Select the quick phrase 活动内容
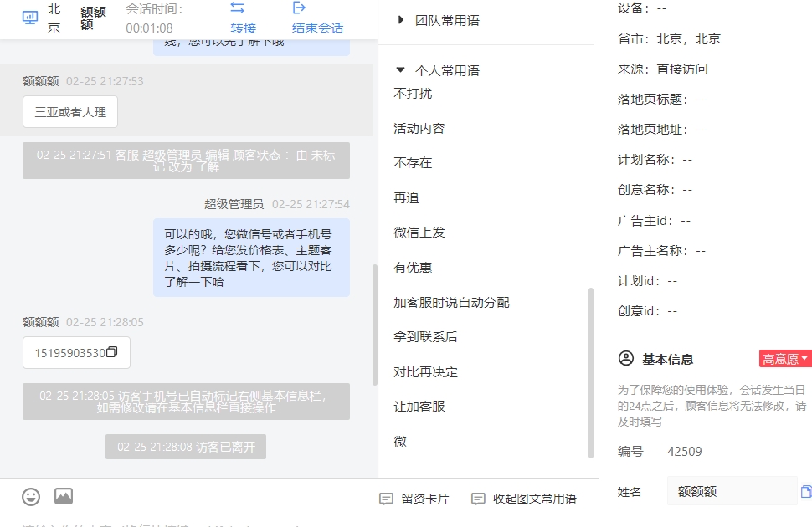This screenshot has width=812, height=527. point(419,128)
